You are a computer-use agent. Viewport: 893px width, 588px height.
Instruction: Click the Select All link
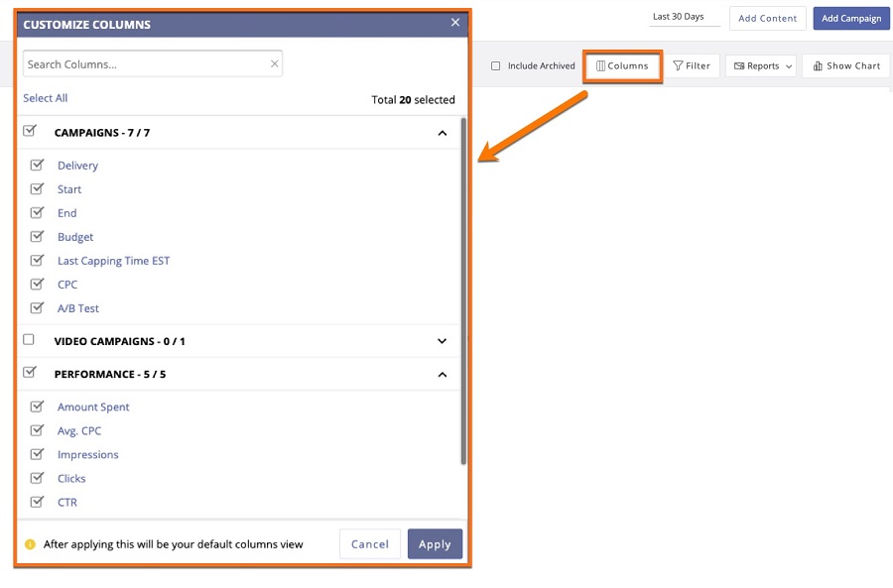click(x=46, y=98)
